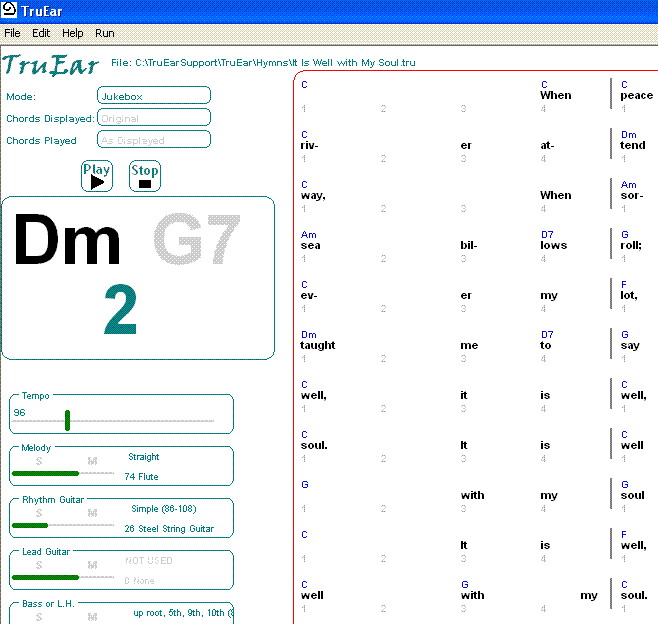Click the Chords Played label

coord(41,141)
